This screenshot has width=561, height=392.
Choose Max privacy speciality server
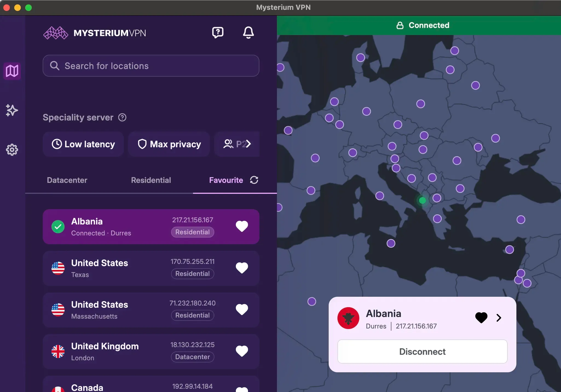(x=169, y=144)
